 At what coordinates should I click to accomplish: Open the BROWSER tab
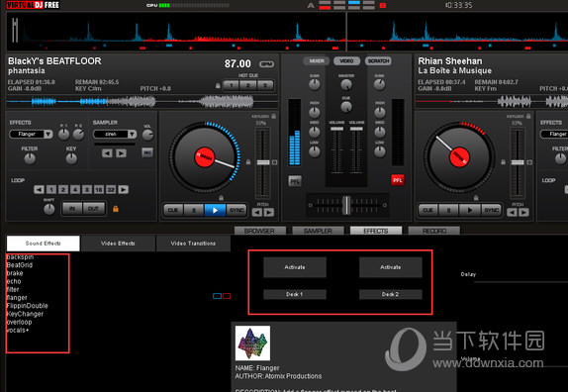[x=259, y=231]
